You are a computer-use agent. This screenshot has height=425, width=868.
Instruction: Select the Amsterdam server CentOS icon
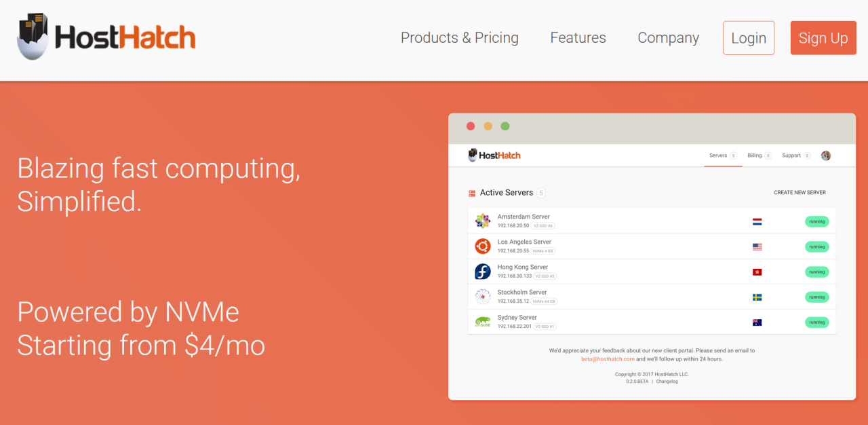coord(483,221)
